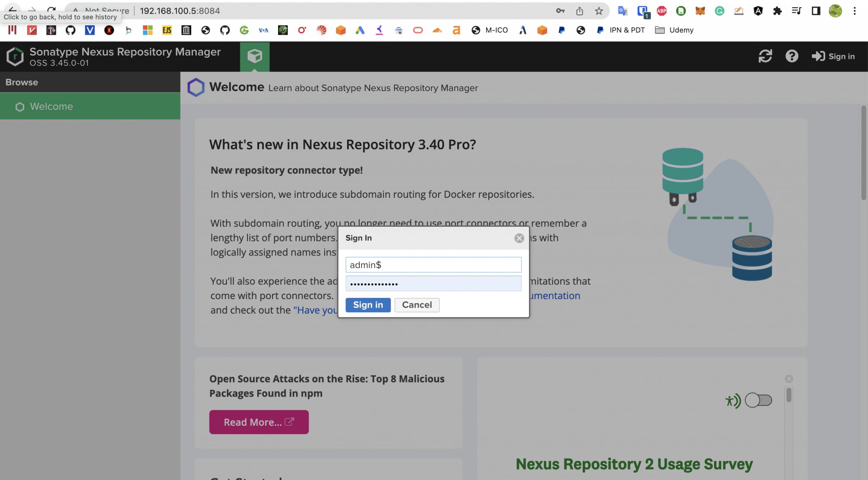Screen dimensions: 868x480
Task: Cancel the Sign In dialog
Action: (x=417, y=305)
